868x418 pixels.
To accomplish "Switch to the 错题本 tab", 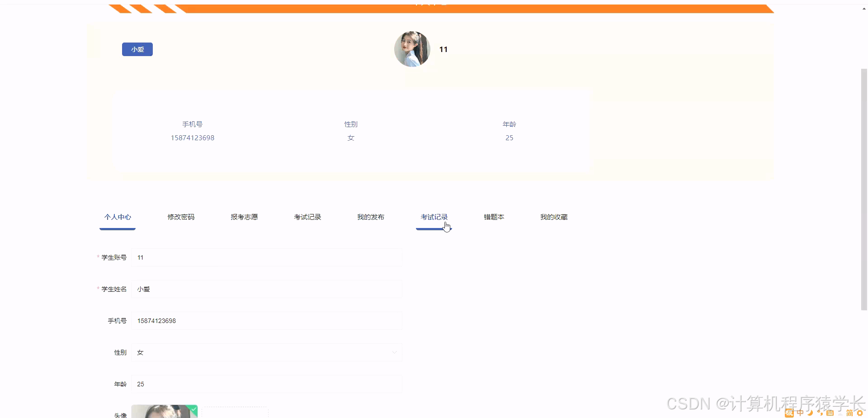I will 494,217.
